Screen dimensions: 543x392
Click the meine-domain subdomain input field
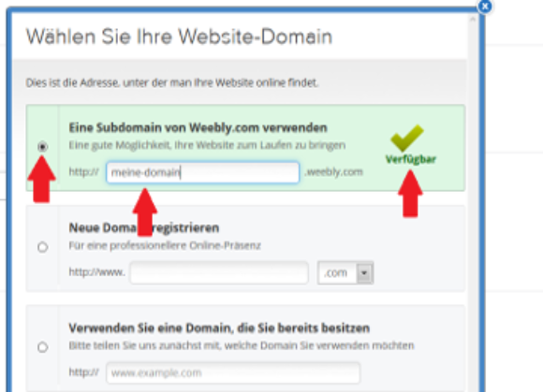pyautogui.click(x=202, y=172)
